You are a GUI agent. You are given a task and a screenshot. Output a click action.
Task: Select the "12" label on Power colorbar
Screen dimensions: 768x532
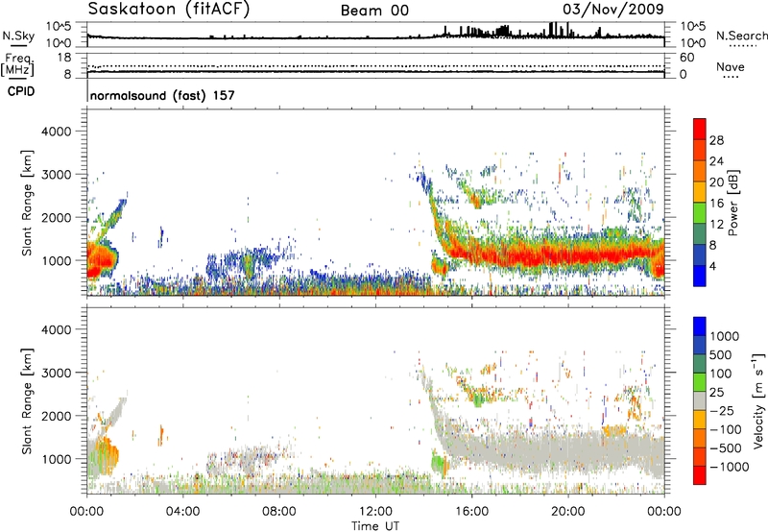(x=716, y=225)
